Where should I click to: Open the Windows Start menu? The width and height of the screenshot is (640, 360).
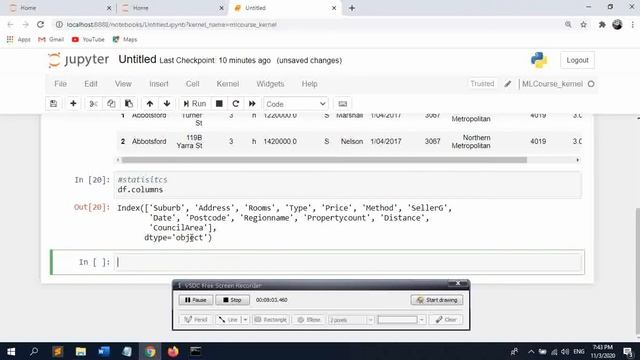11,351
